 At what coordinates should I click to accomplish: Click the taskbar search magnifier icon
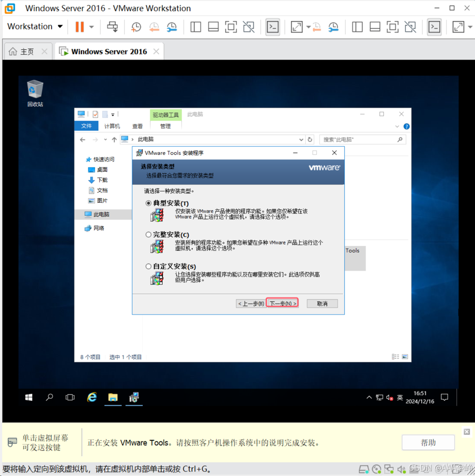tap(49, 398)
